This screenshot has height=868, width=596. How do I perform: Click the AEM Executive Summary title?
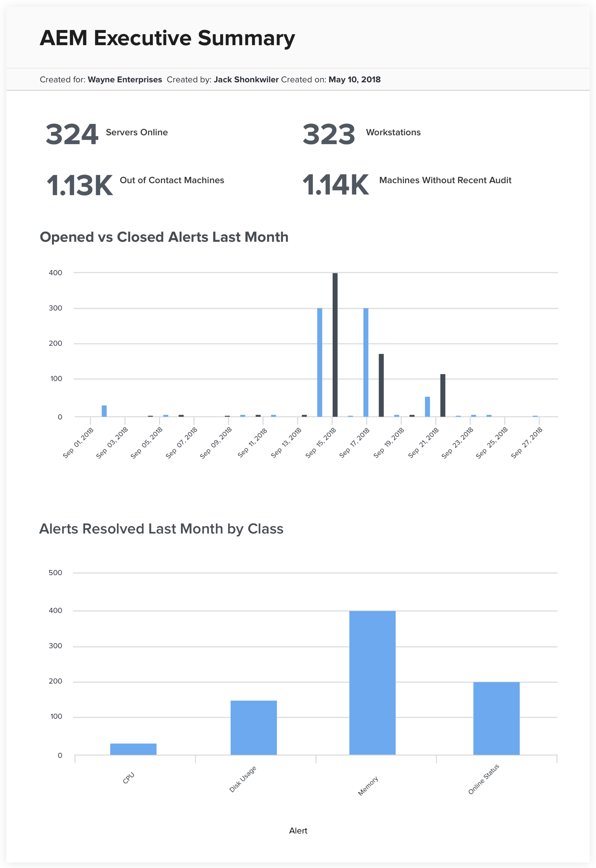[x=167, y=38]
